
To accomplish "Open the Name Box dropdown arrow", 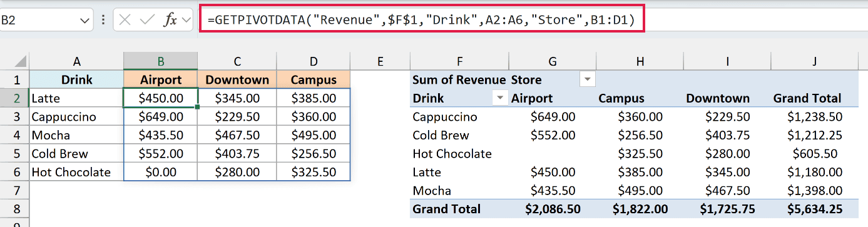I will pos(86,21).
